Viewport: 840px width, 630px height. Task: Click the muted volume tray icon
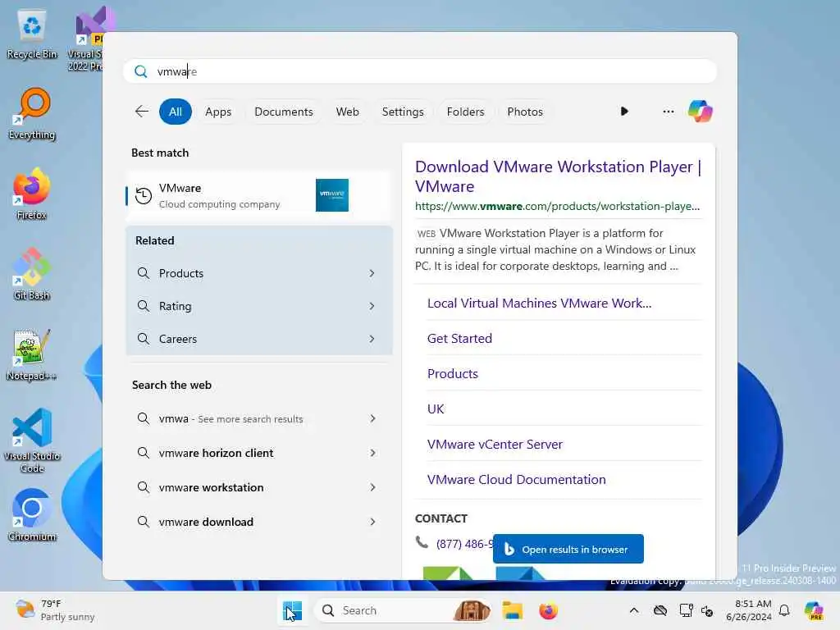click(707, 610)
